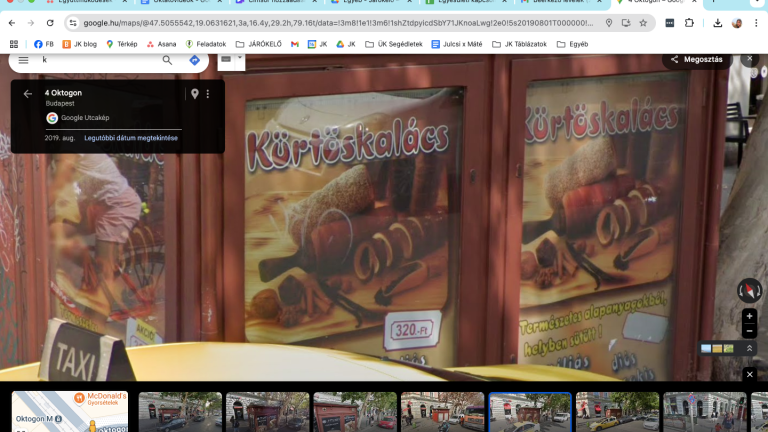Open the JK calendar bookmark
This screenshot has height=432, width=768.
tap(317, 44)
